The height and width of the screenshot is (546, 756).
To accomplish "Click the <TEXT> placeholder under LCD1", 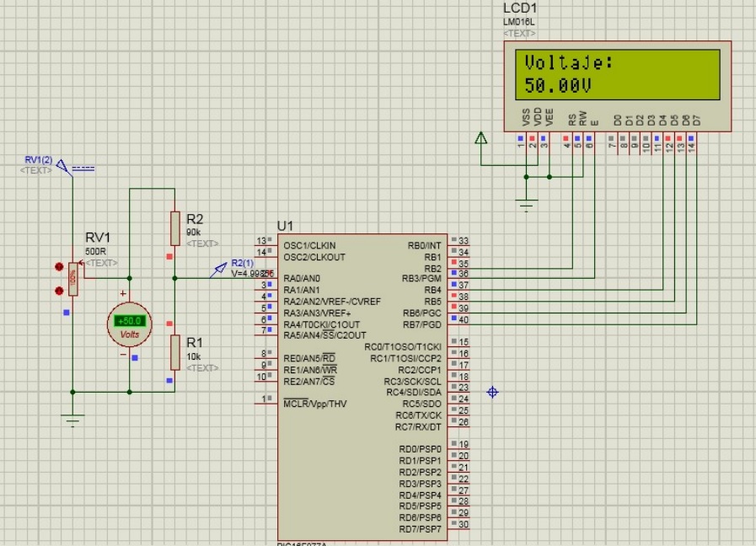I will click(518, 33).
